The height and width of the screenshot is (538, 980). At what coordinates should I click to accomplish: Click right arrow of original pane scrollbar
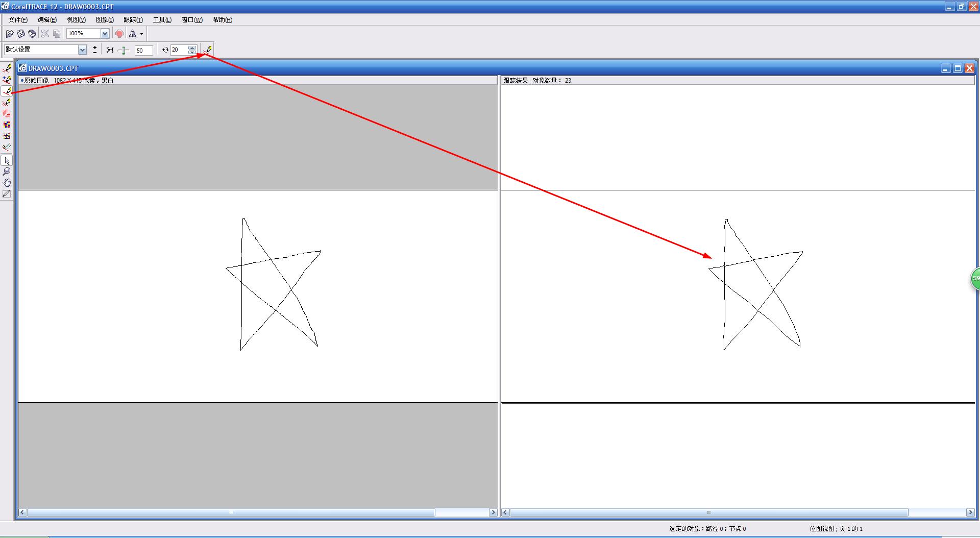[493, 512]
